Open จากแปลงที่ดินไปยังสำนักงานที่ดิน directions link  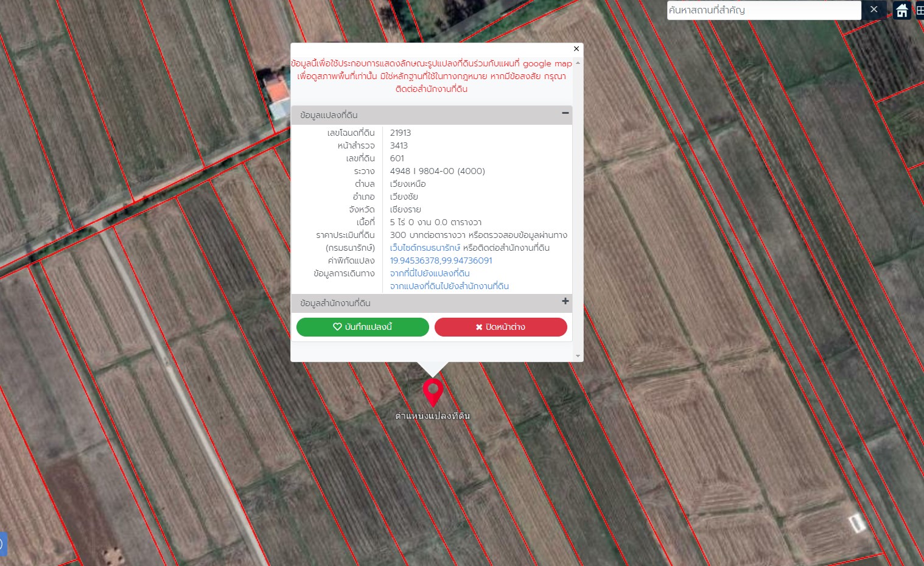(x=449, y=286)
